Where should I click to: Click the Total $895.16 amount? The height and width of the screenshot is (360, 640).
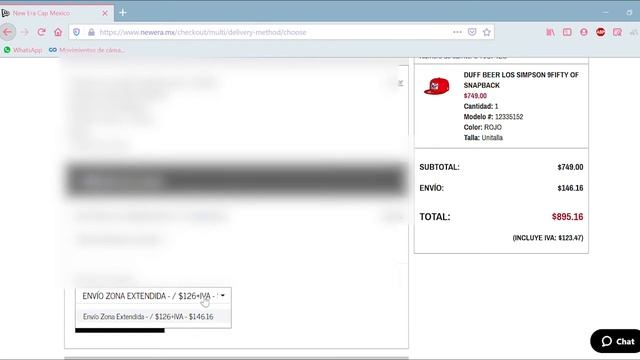567,217
